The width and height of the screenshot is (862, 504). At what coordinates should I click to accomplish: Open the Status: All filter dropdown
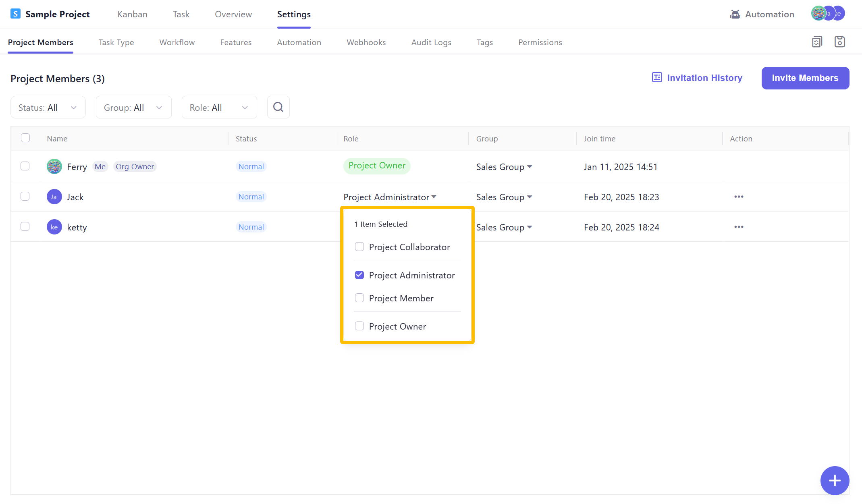(x=48, y=108)
